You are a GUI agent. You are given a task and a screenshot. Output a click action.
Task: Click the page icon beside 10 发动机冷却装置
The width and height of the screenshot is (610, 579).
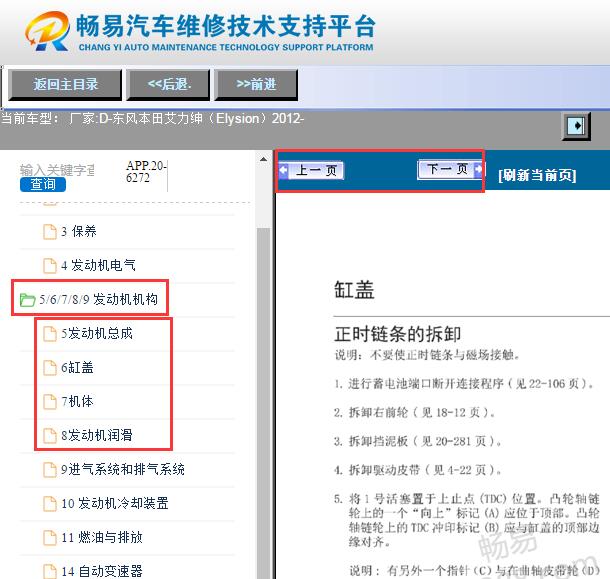(x=49, y=504)
